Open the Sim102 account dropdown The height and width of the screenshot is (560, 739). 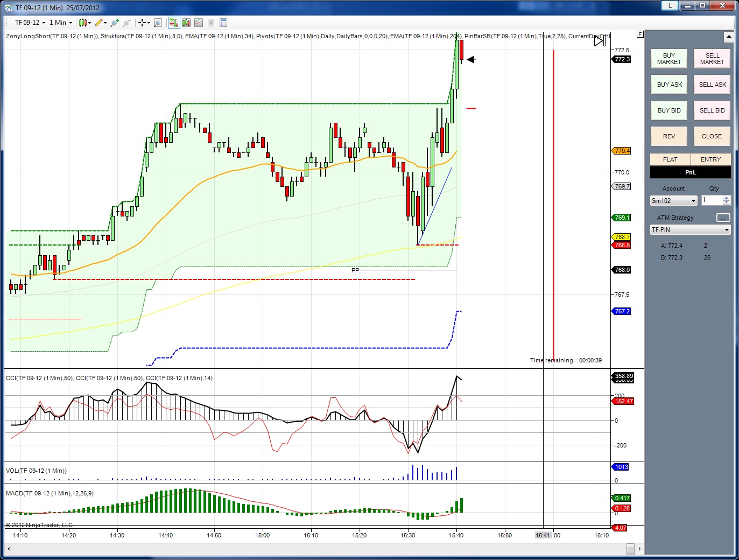[674, 201]
